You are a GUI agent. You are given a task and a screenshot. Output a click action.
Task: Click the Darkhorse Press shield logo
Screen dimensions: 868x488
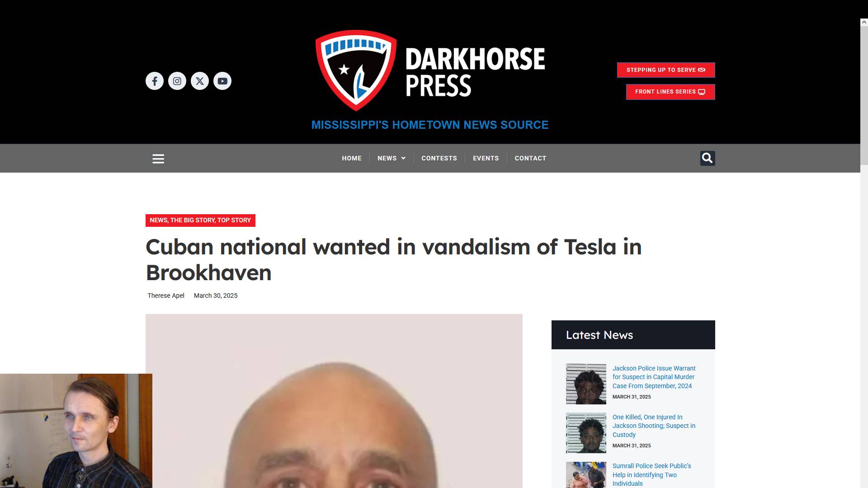pyautogui.click(x=356, y=70)
